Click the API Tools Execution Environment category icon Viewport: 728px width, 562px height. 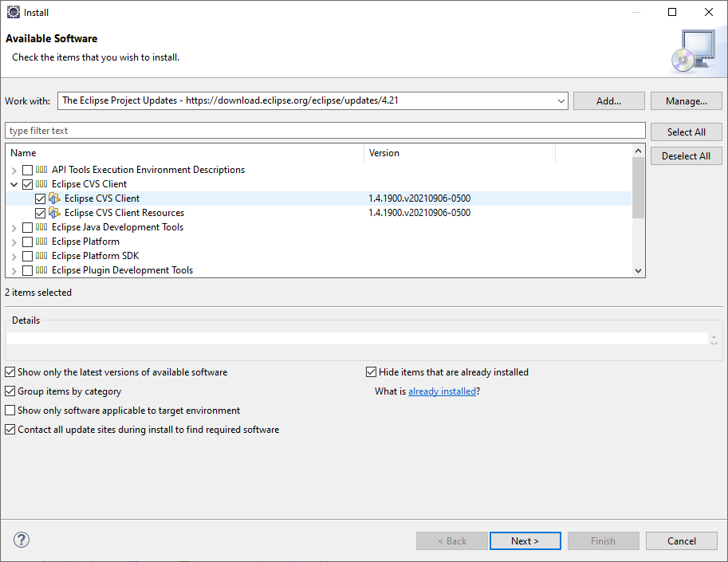tap(41, 170)
